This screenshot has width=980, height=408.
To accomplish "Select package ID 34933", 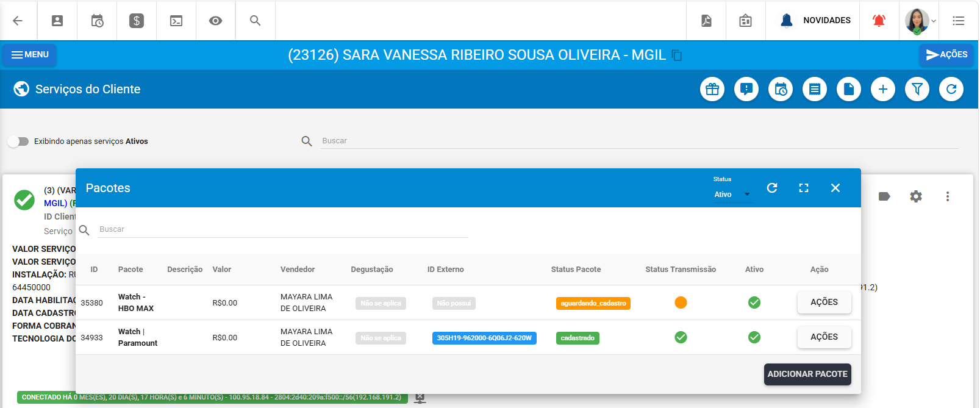I will tap(91, 338).
